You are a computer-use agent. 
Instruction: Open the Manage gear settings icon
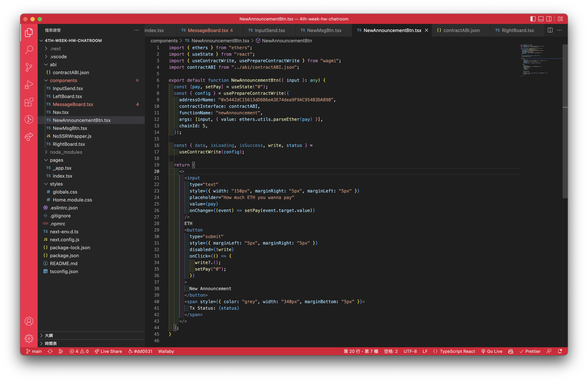pyautogui.click(x=29, y=338)
